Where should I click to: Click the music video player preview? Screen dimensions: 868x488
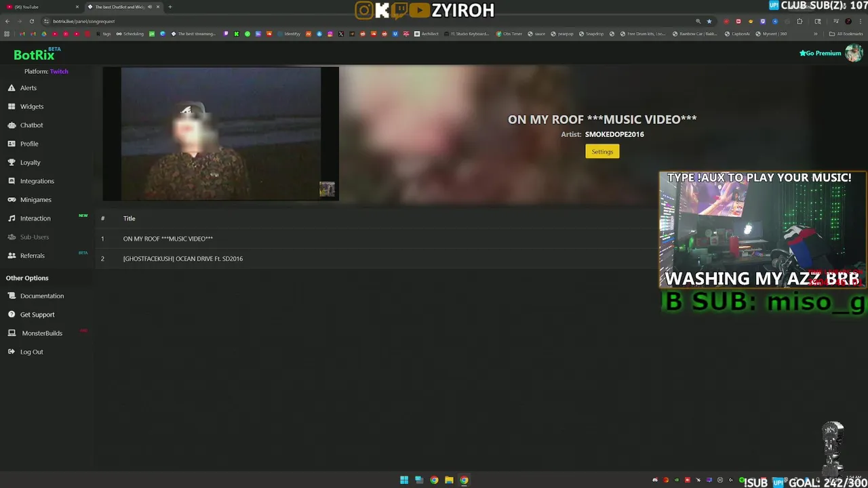(220, 134)
